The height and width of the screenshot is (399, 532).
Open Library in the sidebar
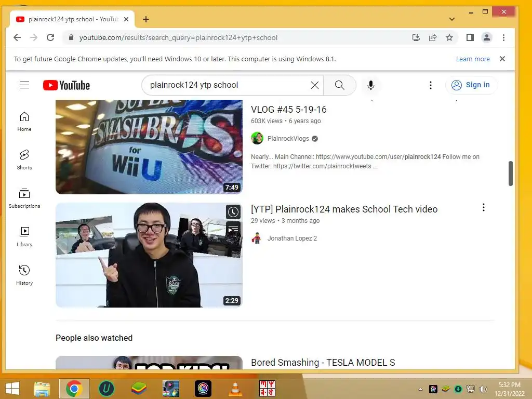(24, 237)
